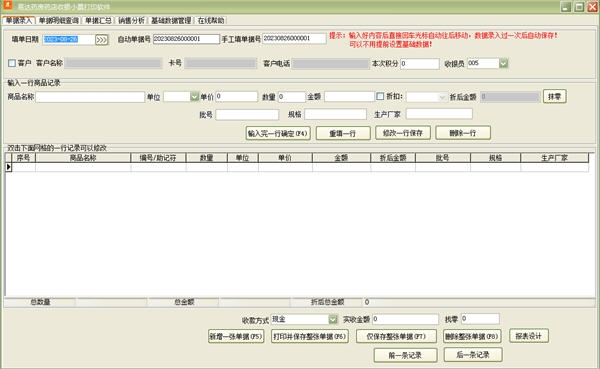
Task: Click the 批号 input field
Action: 247,114
